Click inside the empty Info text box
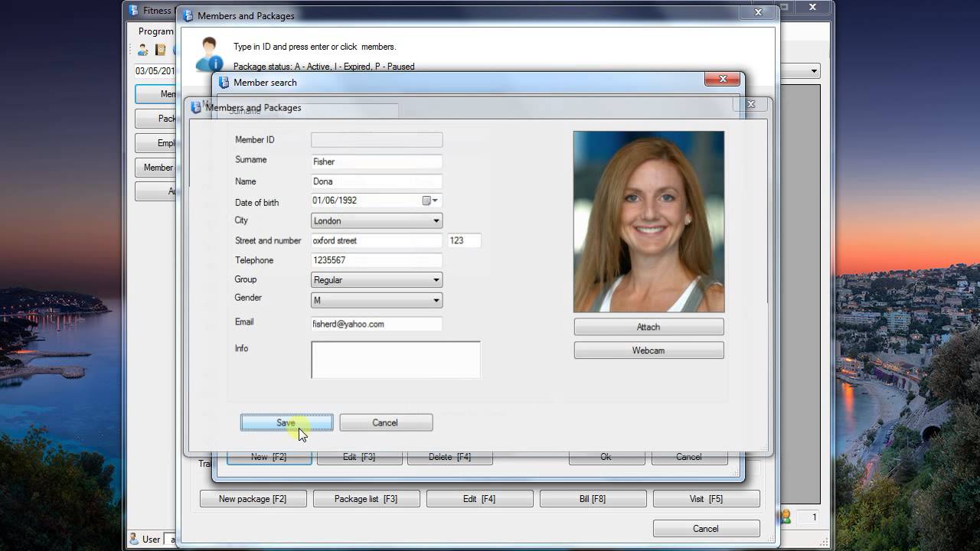This screenshot has width=980, height=551. 396,360
